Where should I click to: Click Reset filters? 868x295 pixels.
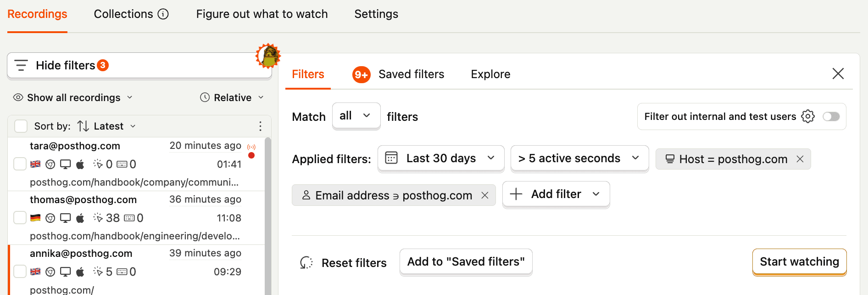tap(343, 263)
